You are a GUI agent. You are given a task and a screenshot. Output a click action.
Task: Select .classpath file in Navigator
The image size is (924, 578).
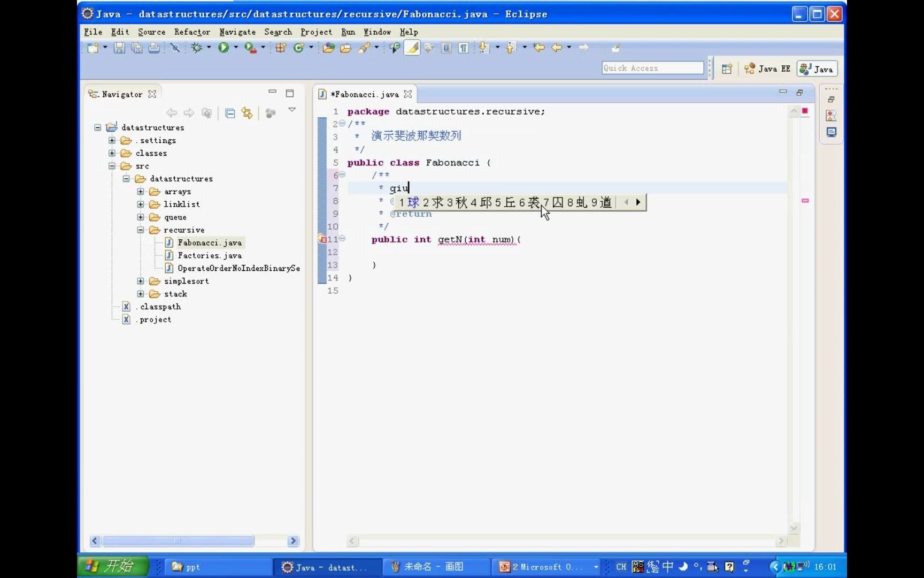point(158,307)
